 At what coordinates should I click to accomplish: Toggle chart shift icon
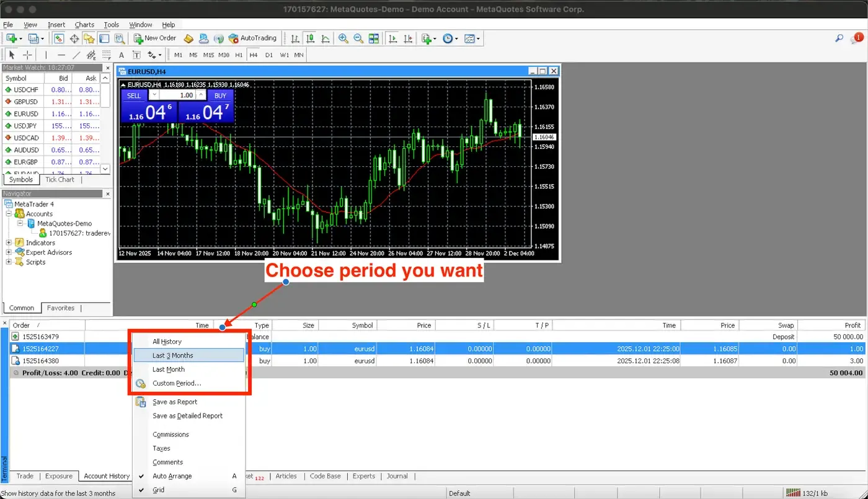(x=407, y=38)
